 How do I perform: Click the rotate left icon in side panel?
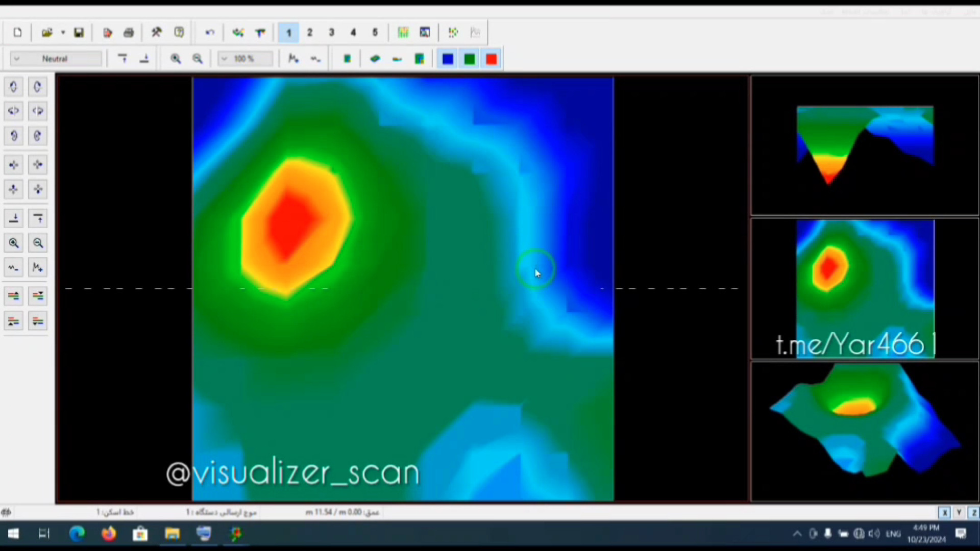(14, 87)
